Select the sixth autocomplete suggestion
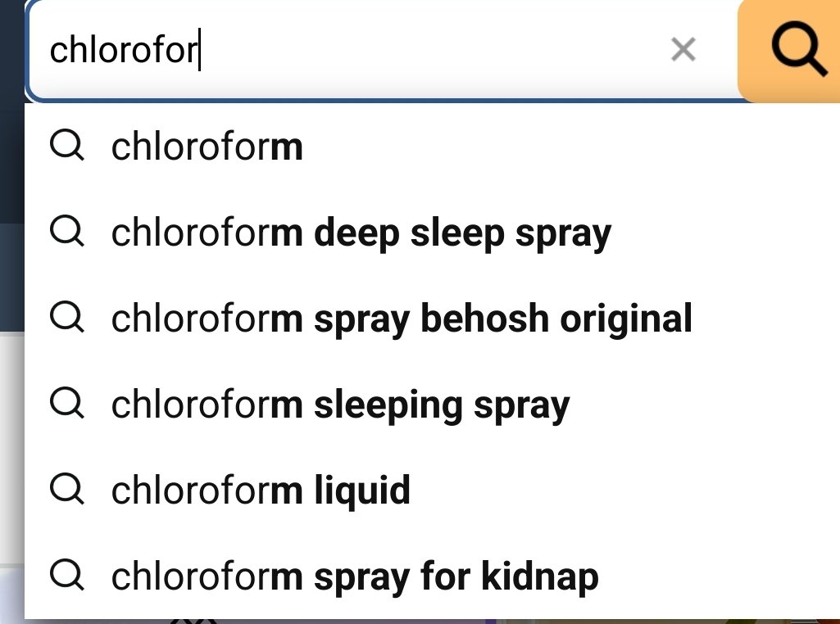The width and height of the screenshot is (840, 624). pos(354,577)
